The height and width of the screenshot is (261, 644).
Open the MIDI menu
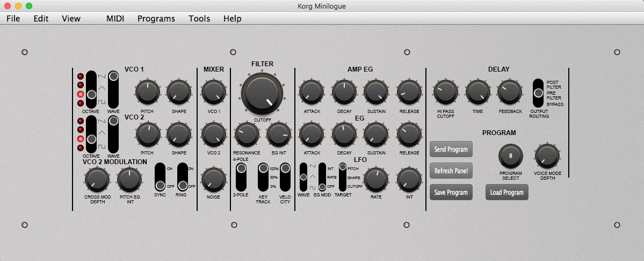click(x=115, y=18)
